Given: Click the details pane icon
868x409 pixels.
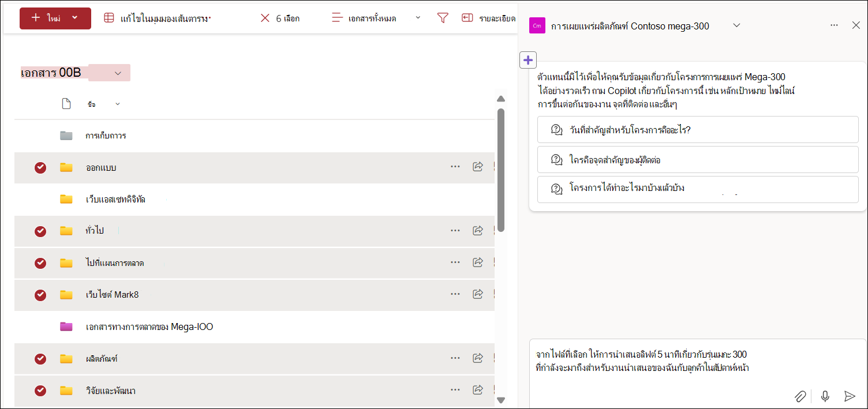Looking at the screenshot, I should pyautogui.click(x=467, y=18).
